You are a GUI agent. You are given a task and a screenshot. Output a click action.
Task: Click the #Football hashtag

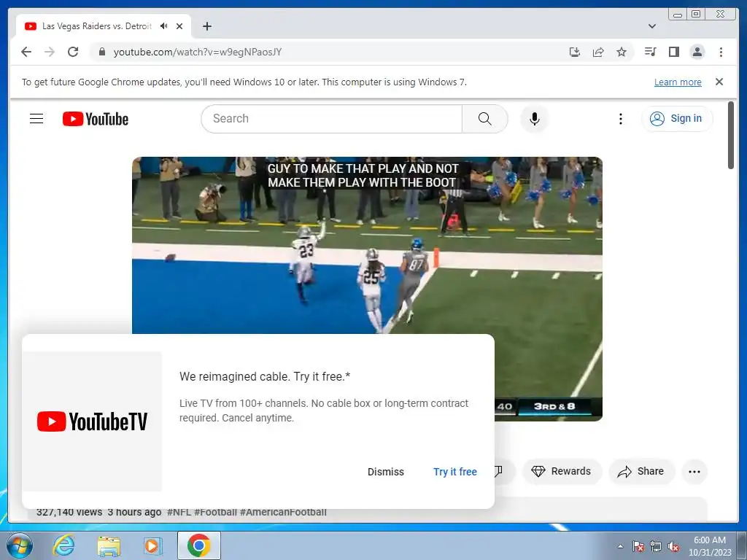215,512
